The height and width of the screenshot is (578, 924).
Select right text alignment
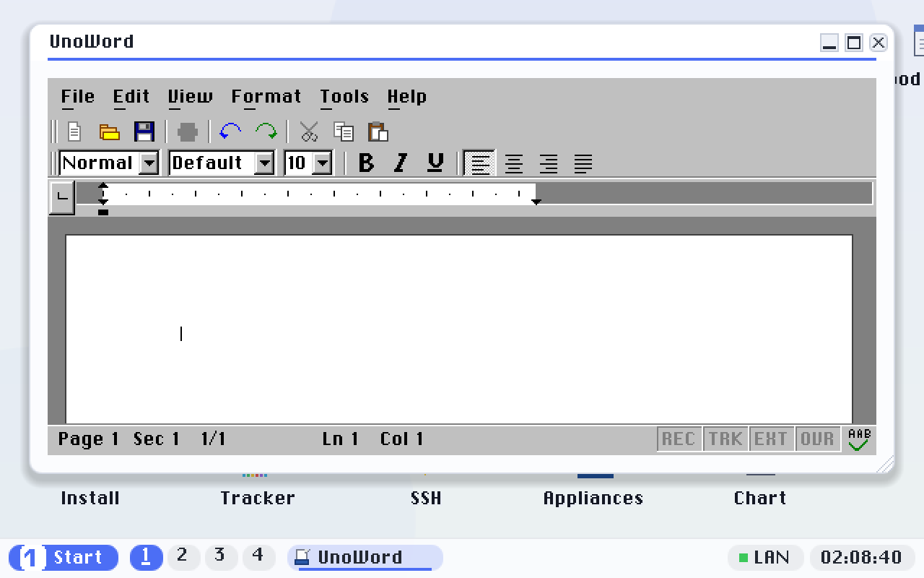click(x=549, y=164)
